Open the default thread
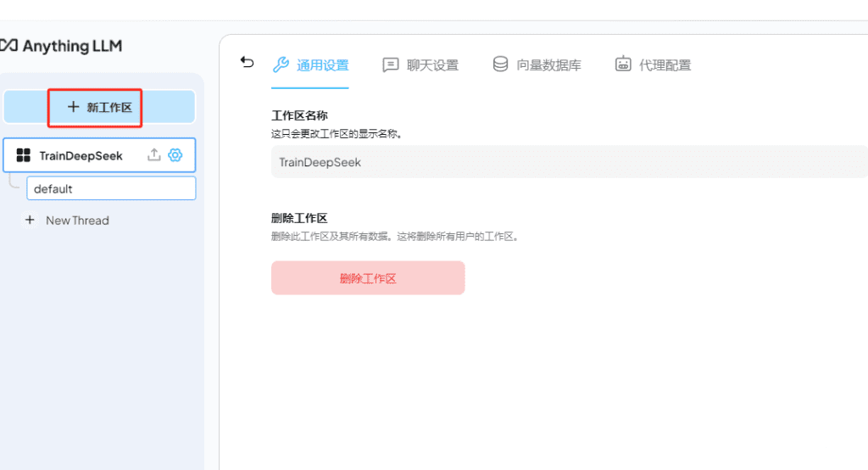This screenshot has width=868, height=470. [111, 188]
